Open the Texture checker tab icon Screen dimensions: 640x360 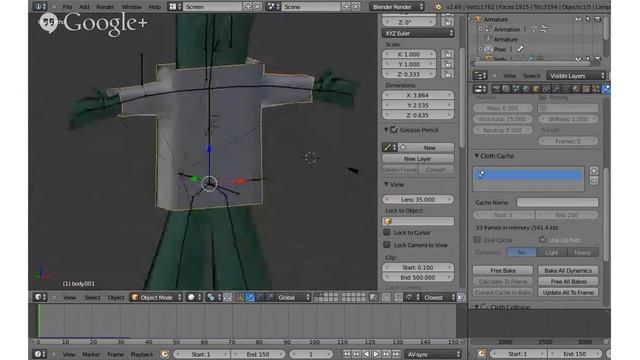click(x=586, y=89)
